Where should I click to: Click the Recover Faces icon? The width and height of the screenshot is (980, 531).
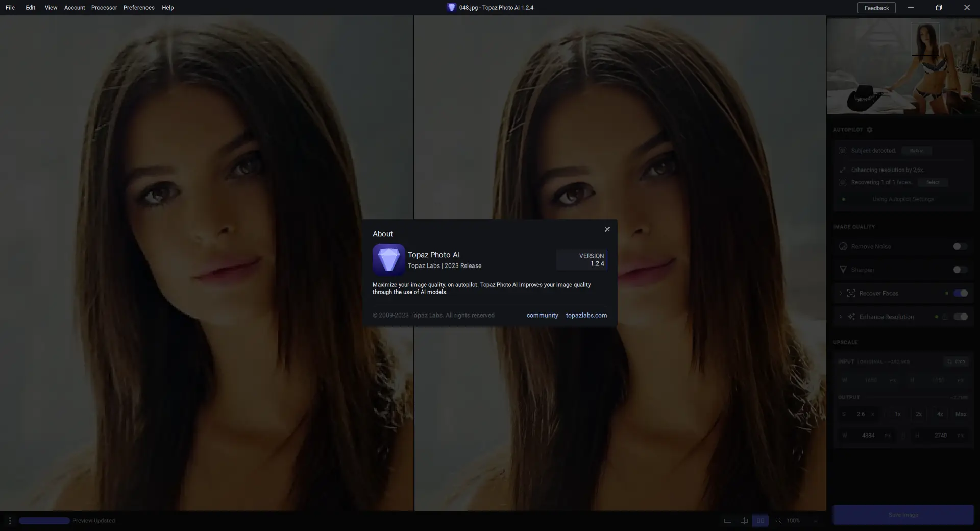(x=851, y=293)
